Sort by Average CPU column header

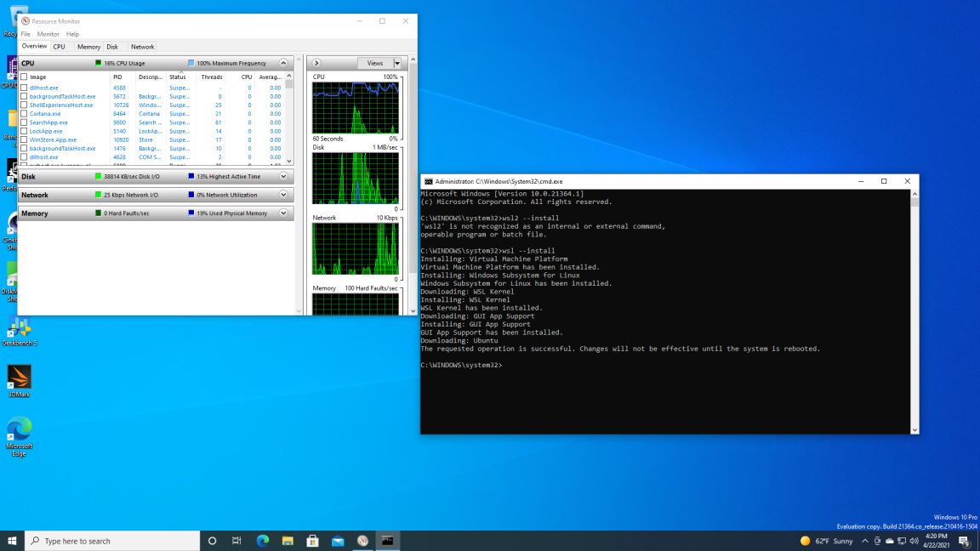270,77
